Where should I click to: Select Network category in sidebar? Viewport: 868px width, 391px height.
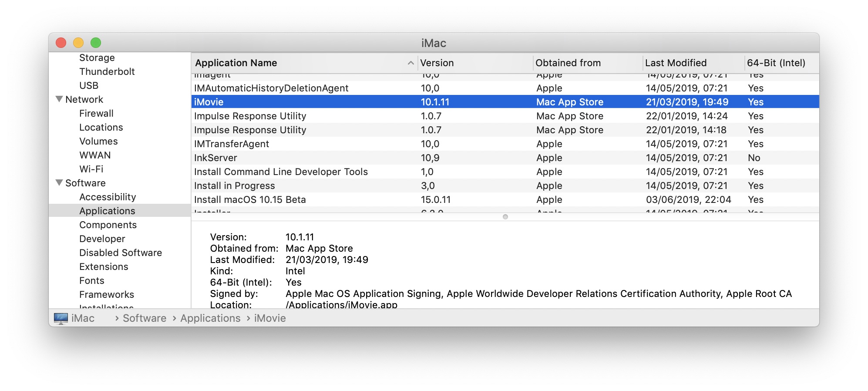pyautogui.click(x=84, y=99)
